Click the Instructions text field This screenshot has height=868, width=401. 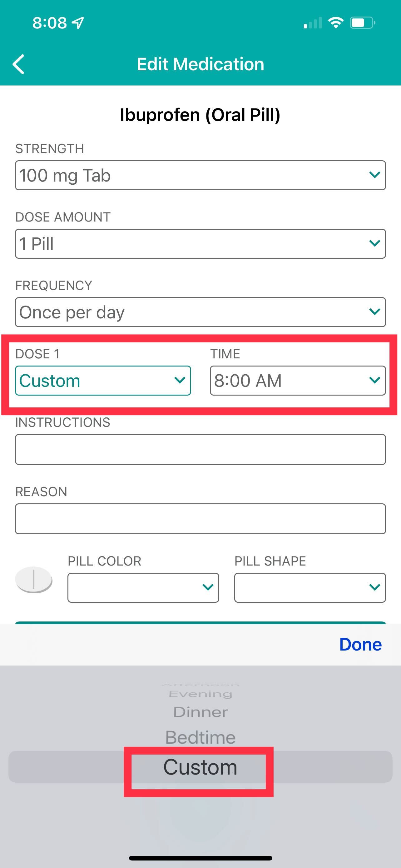coord(200,449)
